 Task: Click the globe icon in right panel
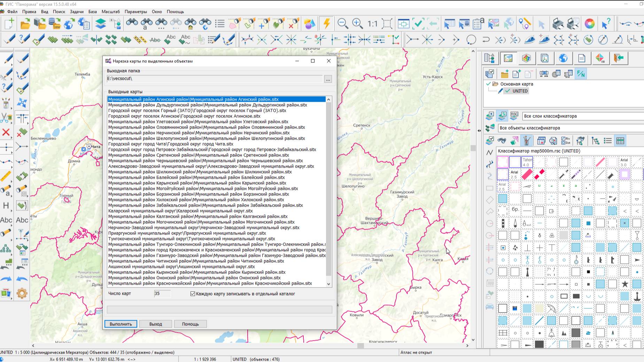pyautogui.click(x=563, y=58)
